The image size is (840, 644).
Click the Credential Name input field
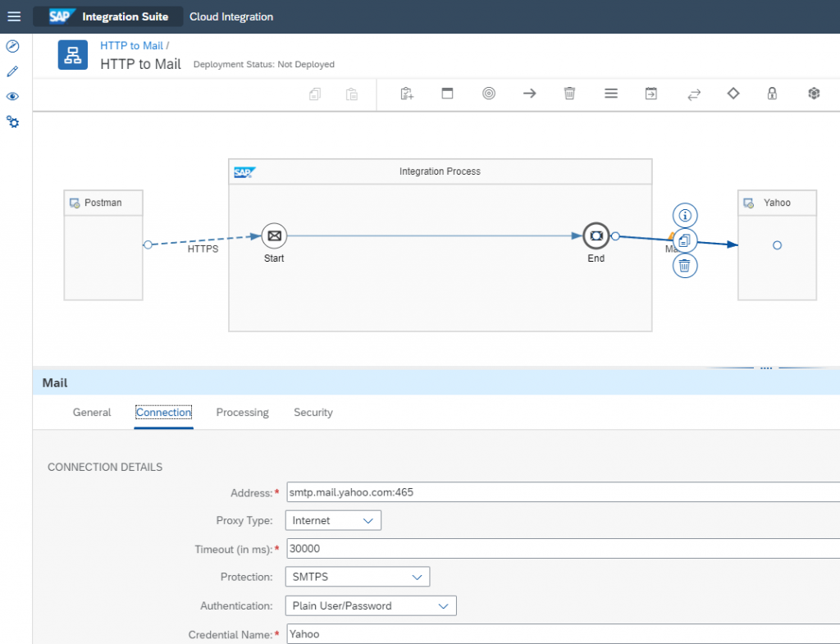pyautogui.click(x=563, y=634)
